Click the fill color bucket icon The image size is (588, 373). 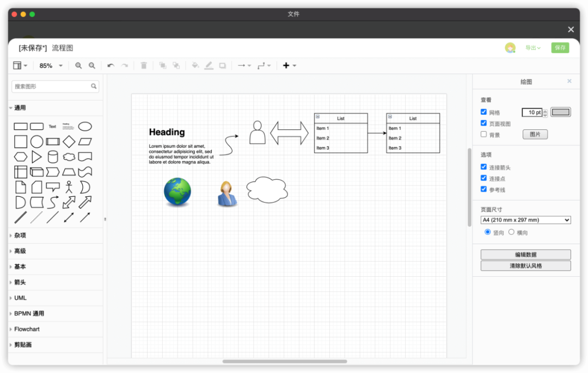(x=195, y=66)
